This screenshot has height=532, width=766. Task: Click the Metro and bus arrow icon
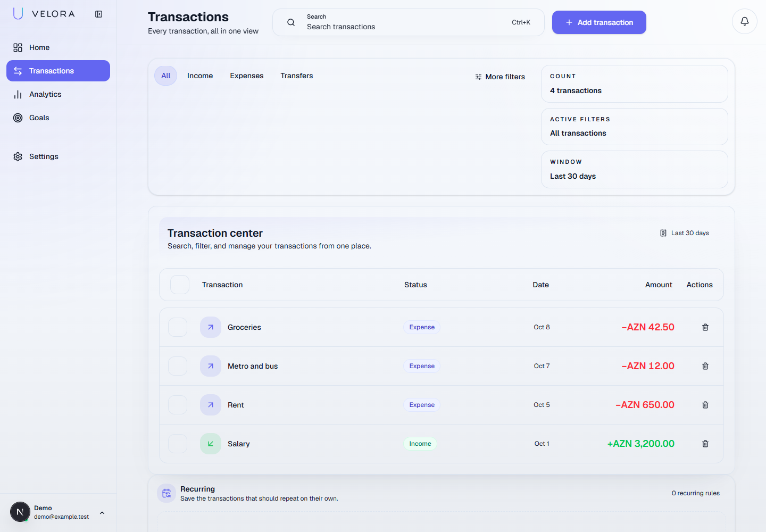pos(211,366)
